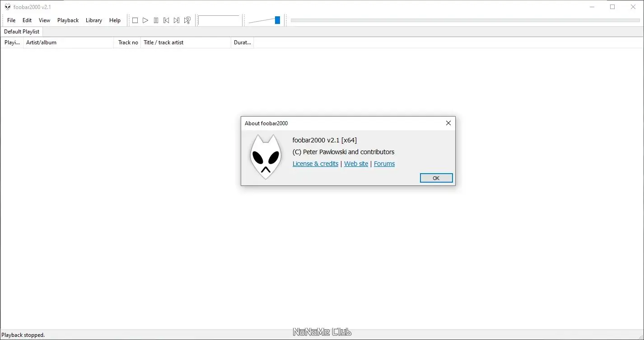Image resolution: width=644 pixels, height=340 pixels.
Task: Click the toolbar visualization display box
Action: click(x=219, y=20)
